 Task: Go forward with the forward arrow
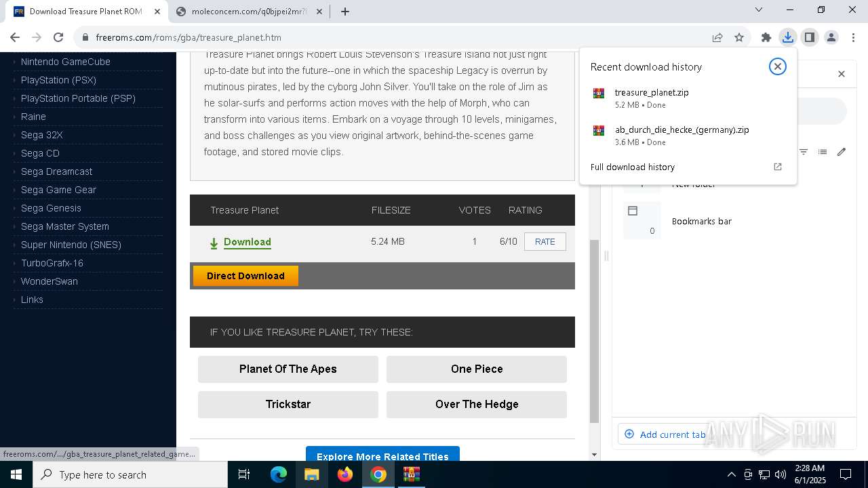(x=37, y=37)
